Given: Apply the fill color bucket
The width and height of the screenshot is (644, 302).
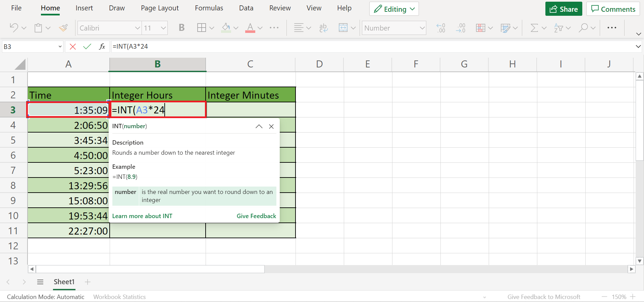Looking at the screenshot, I should click(226, 28).
